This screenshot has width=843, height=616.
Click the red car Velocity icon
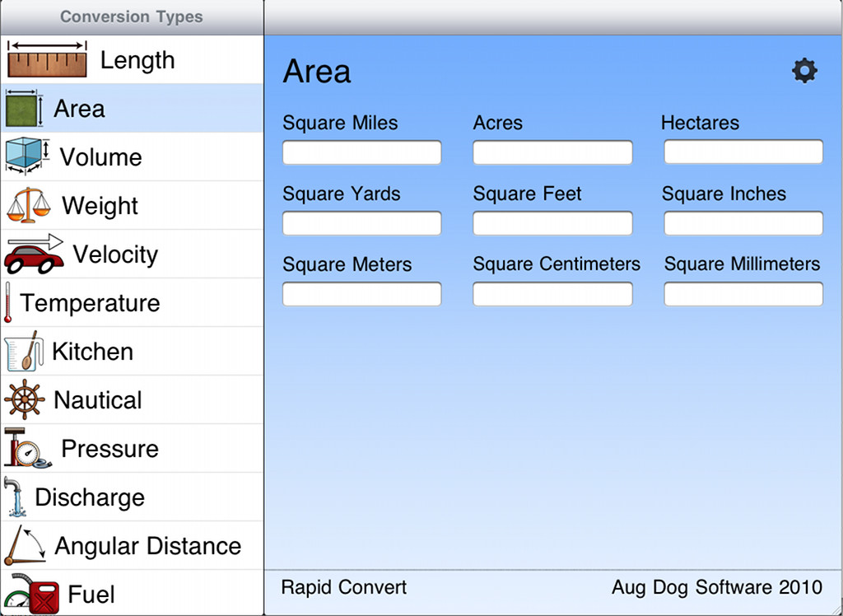[x=34, y=254]
